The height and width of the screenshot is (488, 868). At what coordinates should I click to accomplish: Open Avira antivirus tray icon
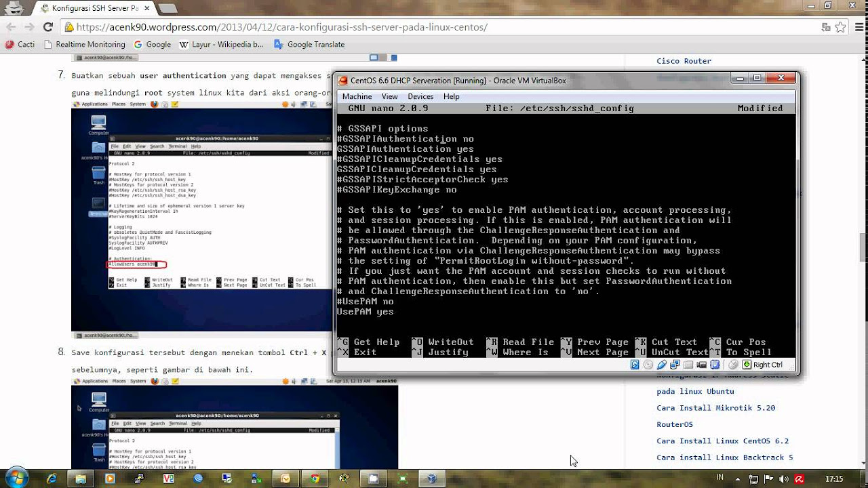(800, 479)
